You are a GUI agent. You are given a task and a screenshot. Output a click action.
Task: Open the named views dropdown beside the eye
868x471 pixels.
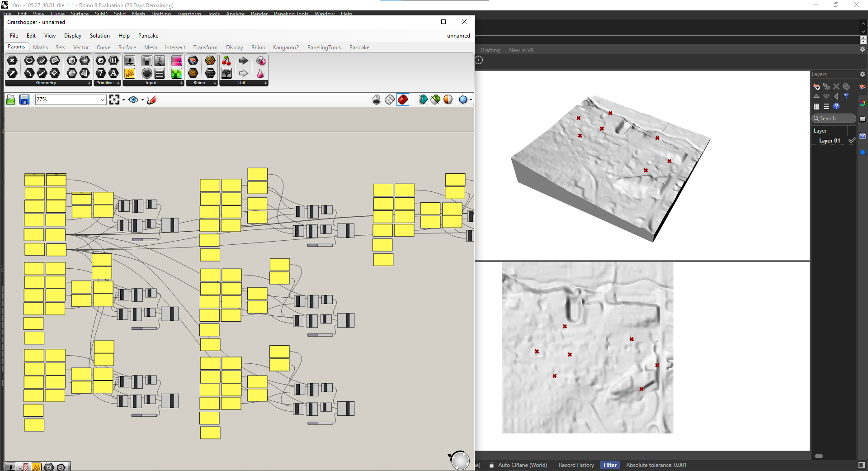142,100
